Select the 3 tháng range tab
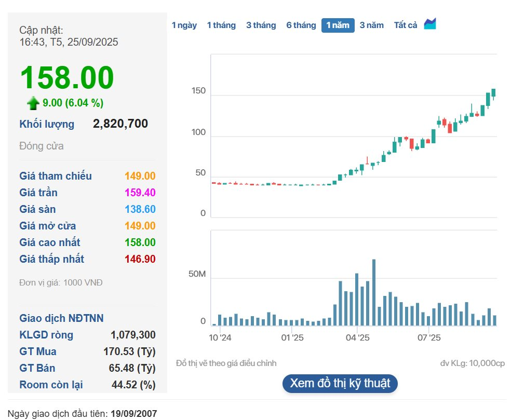 pyautogui.click(x=261, y=25)
